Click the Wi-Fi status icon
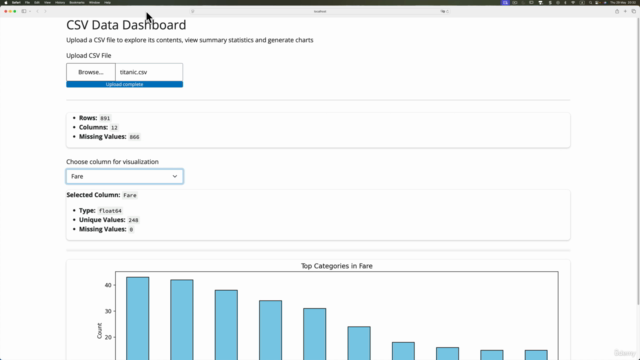The width and height of the screenshot is (640, 360). (x=573, y=2)
